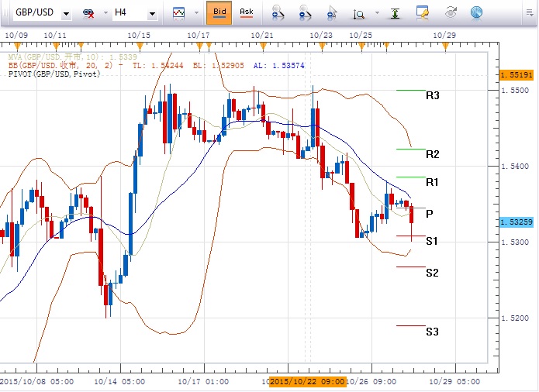This screenshot has height=392, width=539.
Task: Select the PIVOT indicator label
Action: click(54, 74)
